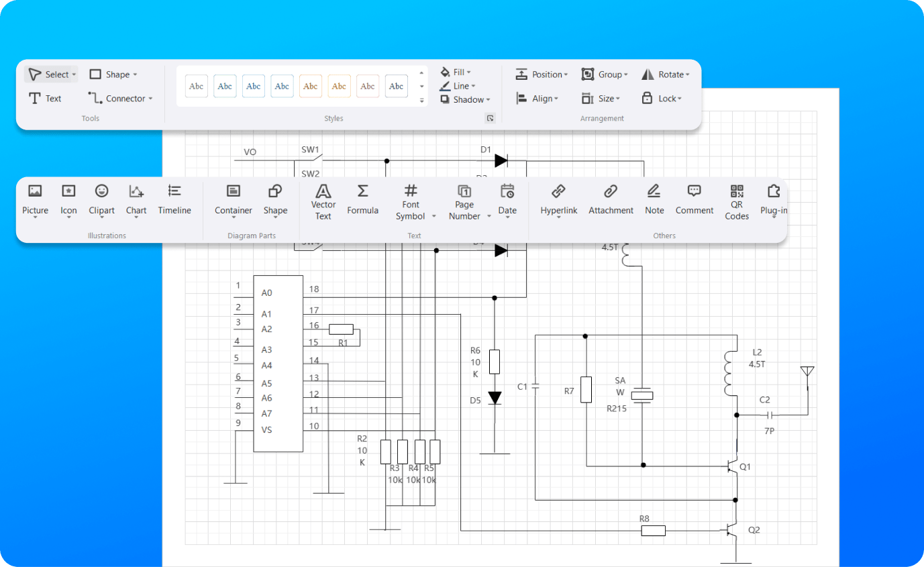Insert a Picture from the Illustrations group

(35, 199)
